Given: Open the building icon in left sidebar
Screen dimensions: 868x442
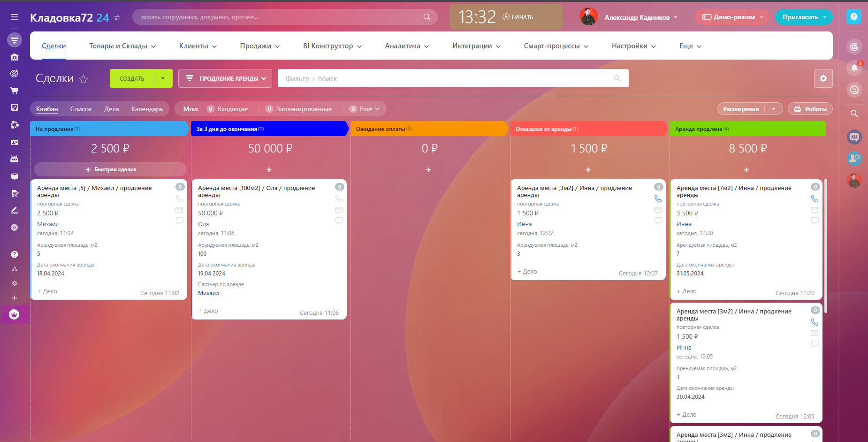Looking at the screenshot, I should (15, 57).
